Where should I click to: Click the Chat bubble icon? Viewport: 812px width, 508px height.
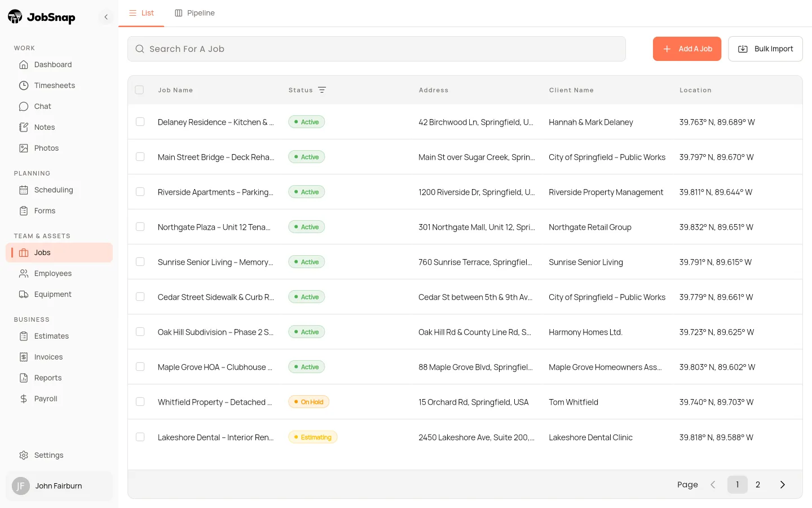click(24, 106)
